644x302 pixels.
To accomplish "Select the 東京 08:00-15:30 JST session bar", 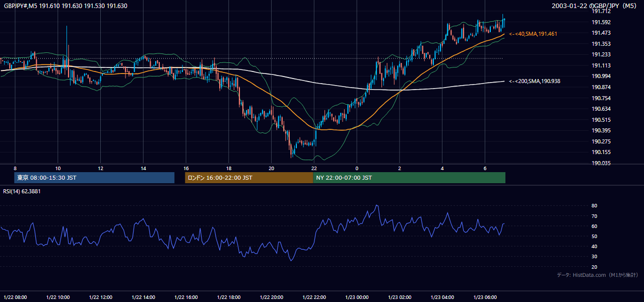I will (x=94, y=178).
